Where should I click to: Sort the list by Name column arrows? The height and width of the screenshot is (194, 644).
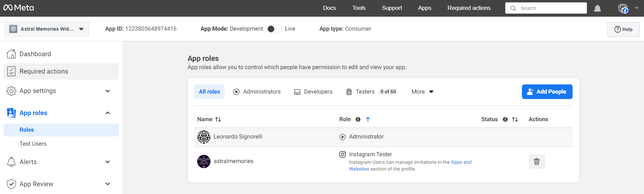[218, 119]
